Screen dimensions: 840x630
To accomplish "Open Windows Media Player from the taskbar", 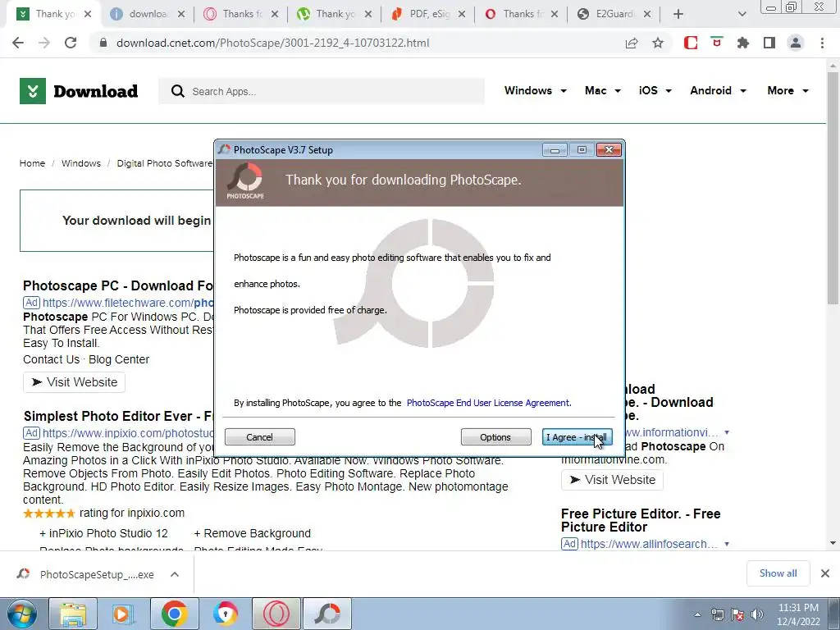I will (122, 614).
